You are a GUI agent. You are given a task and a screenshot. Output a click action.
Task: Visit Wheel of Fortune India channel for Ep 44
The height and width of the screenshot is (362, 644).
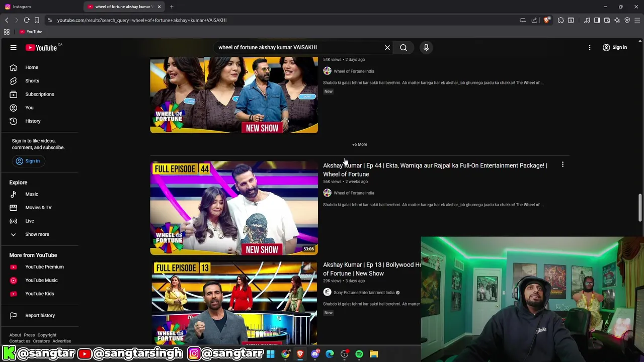click(354, 193)
